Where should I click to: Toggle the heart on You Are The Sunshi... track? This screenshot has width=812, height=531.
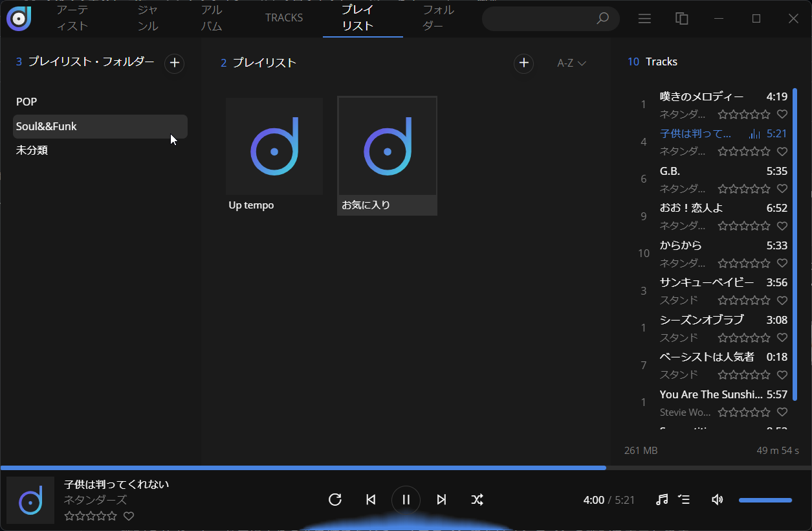coord(782,412)
